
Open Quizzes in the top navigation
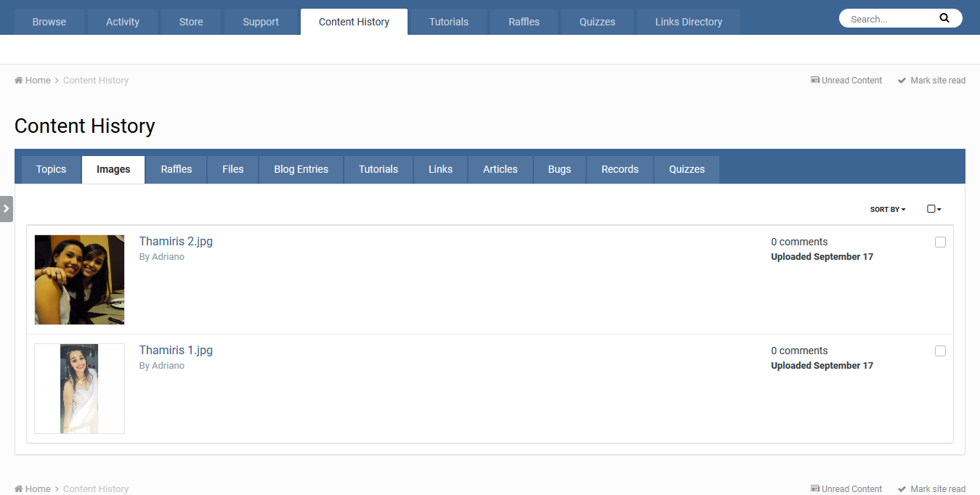[597, 22]
